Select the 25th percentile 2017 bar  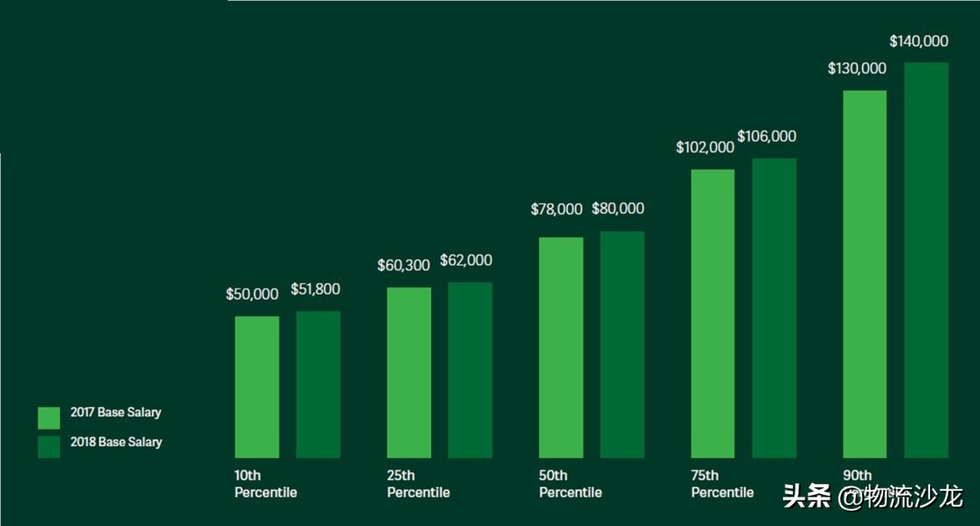(409, 373)
